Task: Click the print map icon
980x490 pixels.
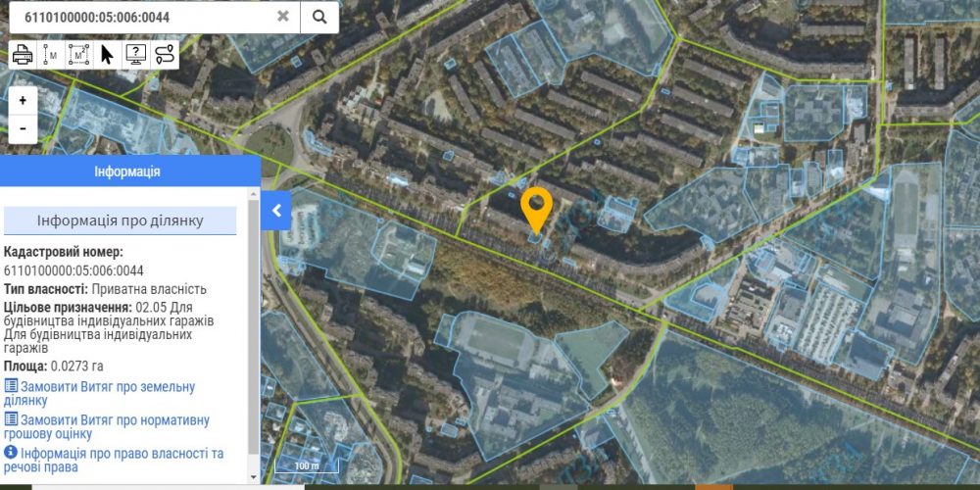Action: click(x=23, y=55)
